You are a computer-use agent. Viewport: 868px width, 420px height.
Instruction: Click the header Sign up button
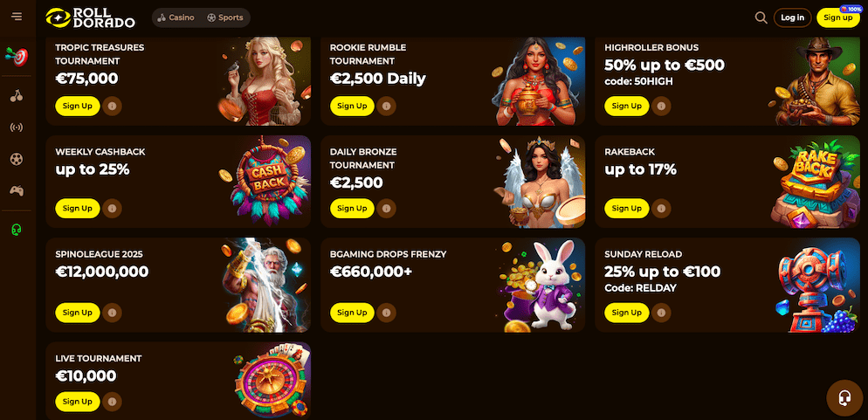837,17
